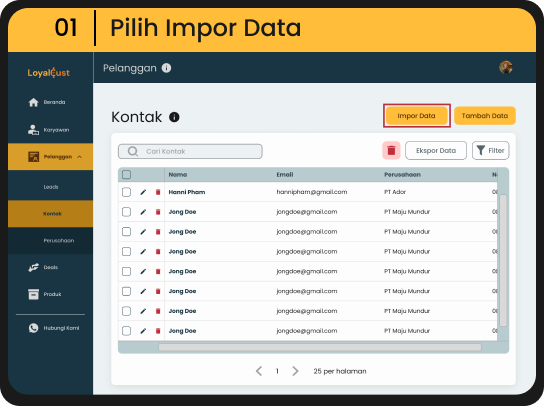Click the Tambah Data button
Image resolution: width=544 pixels, height=406 pixels.
click(485, 116)
